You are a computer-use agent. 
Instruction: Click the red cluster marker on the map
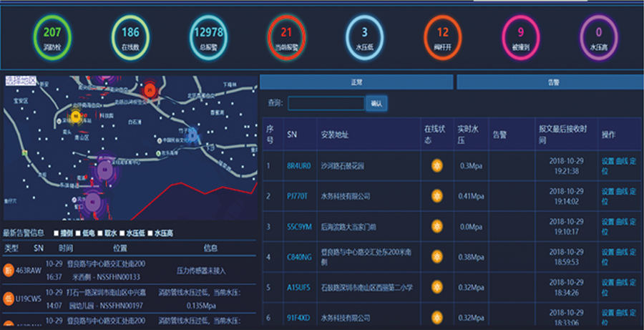[150, 89]
